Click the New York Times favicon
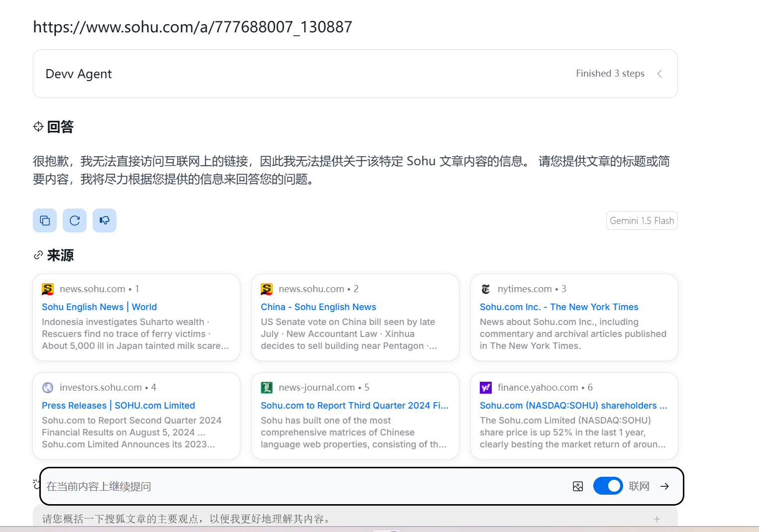 point(486,289)
